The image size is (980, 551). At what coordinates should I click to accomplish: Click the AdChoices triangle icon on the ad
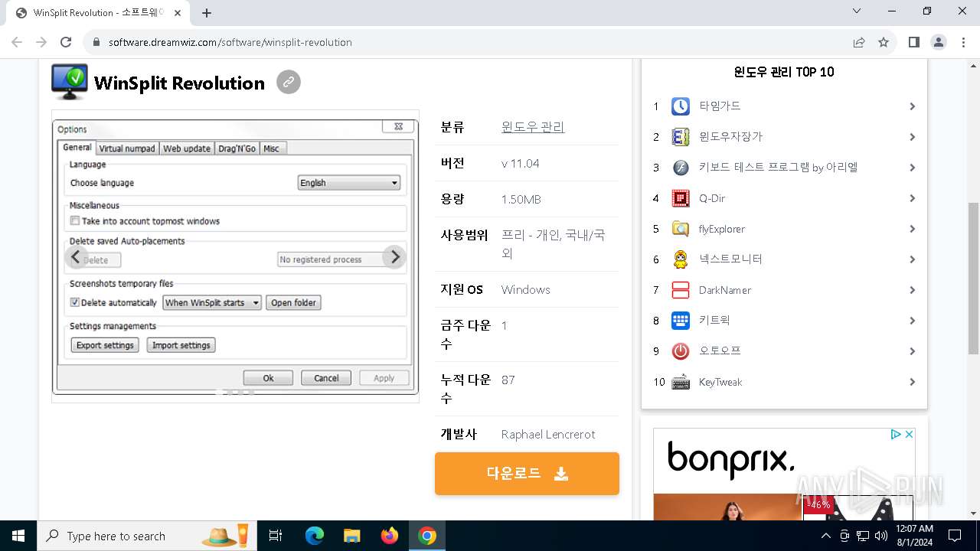click(896, 434)
